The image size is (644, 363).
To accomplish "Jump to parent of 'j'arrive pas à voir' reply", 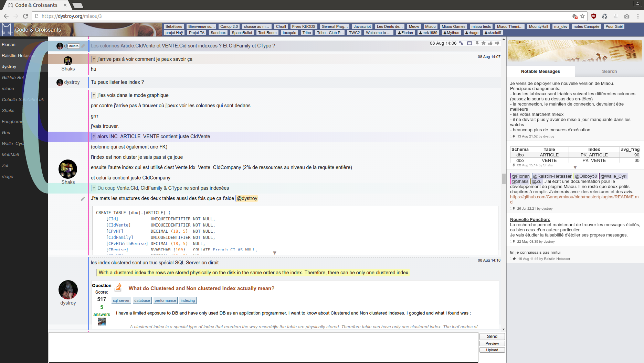I will [x=94, y=59].
